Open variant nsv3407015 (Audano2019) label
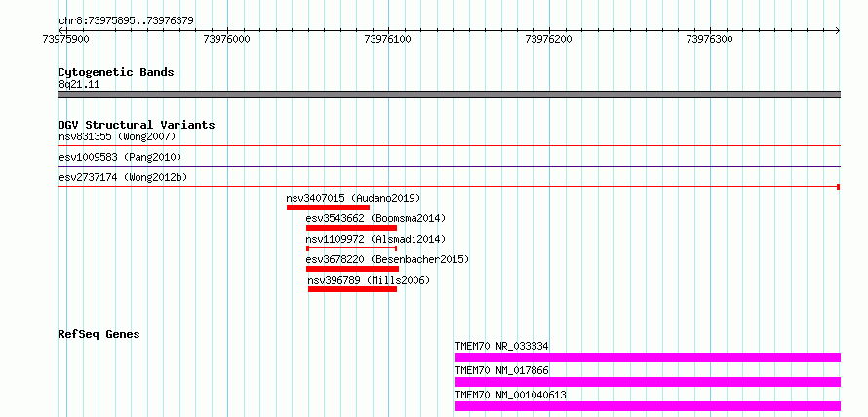Viewport: 868px width, 417px height. click(353, 198)
